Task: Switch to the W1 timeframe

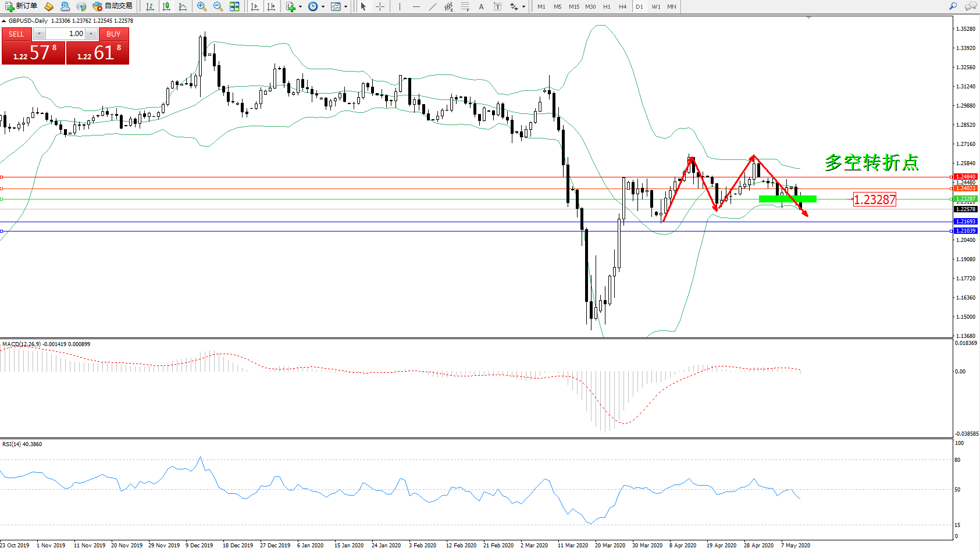Action: tap(655, 7)
